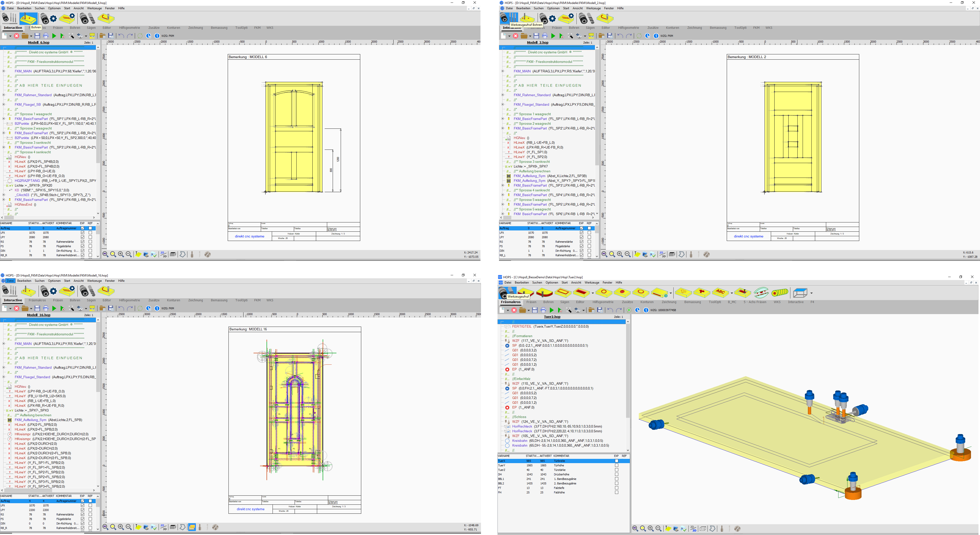The image size is (980, 535).
Task: Click the direkt cnc systeme link in Modell_6 drawing
Action: [250, 236]
